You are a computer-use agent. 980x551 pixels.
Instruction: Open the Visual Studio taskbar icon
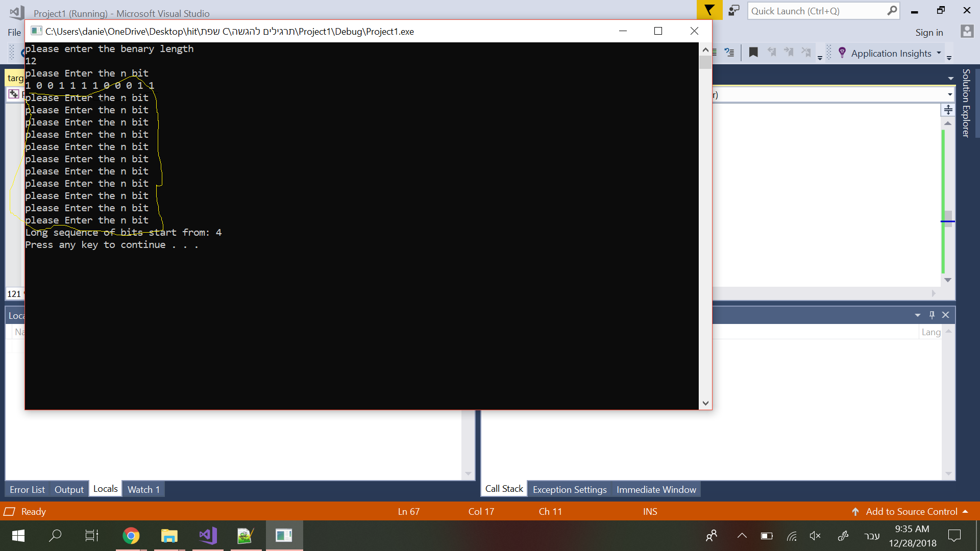coord(208,535)
